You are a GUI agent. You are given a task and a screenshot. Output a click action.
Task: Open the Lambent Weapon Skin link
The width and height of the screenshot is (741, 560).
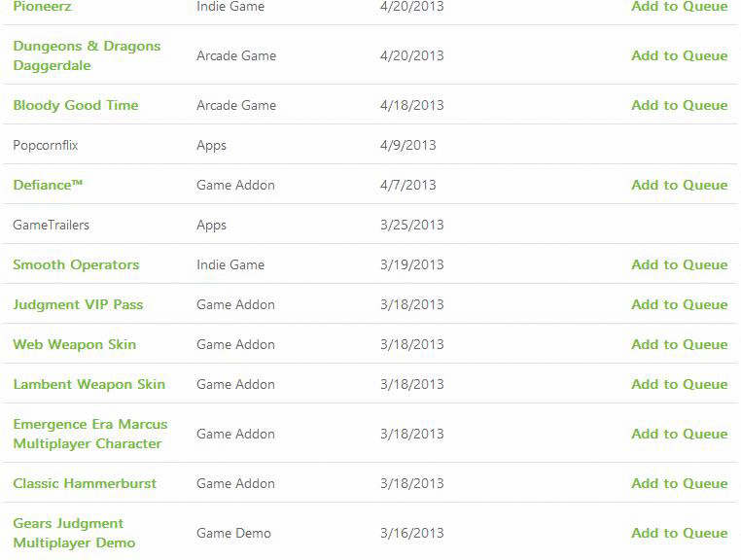(88, 384)
